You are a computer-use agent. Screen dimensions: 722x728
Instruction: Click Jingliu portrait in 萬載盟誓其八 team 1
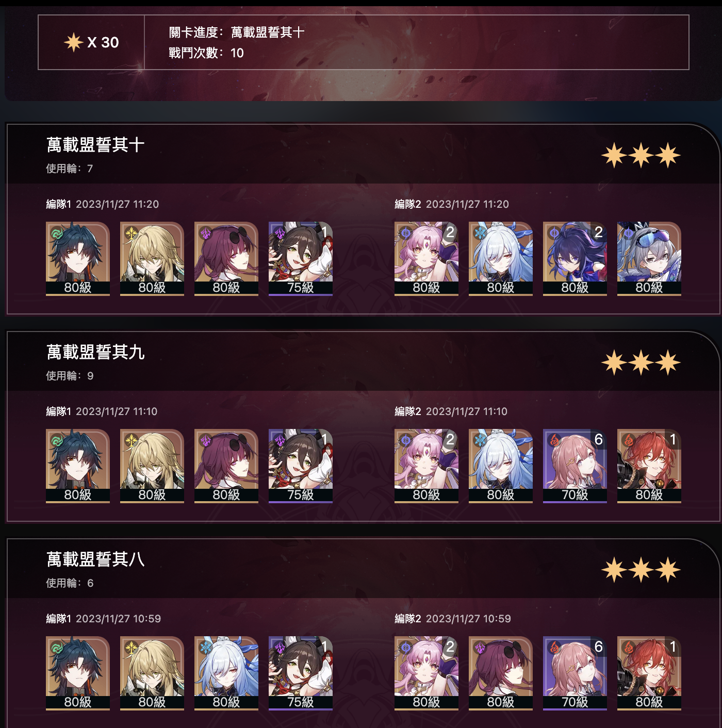pyautogui.click(x=226, y=673)
